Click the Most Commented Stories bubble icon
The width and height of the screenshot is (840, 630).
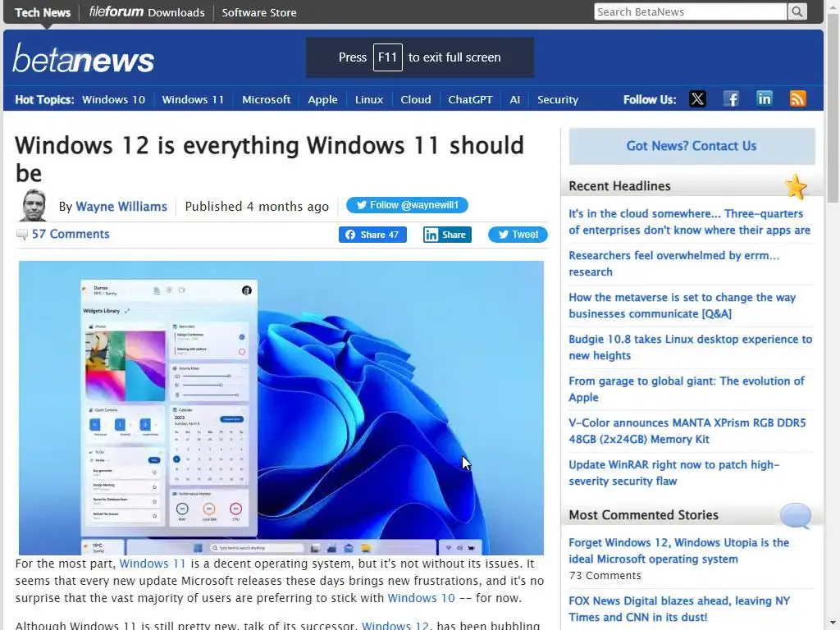(796, 515)
